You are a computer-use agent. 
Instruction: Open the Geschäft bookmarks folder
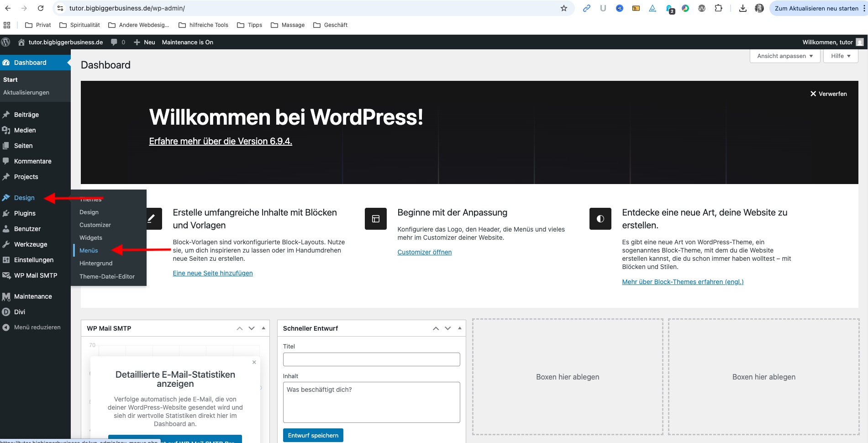click(x=330, y=25)
